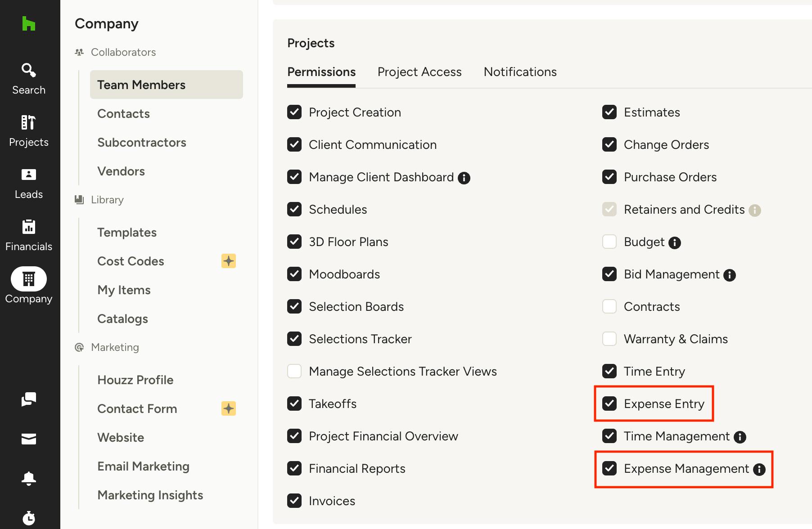
Task: Open Financials from the sidebar
Action: point(29,236)
